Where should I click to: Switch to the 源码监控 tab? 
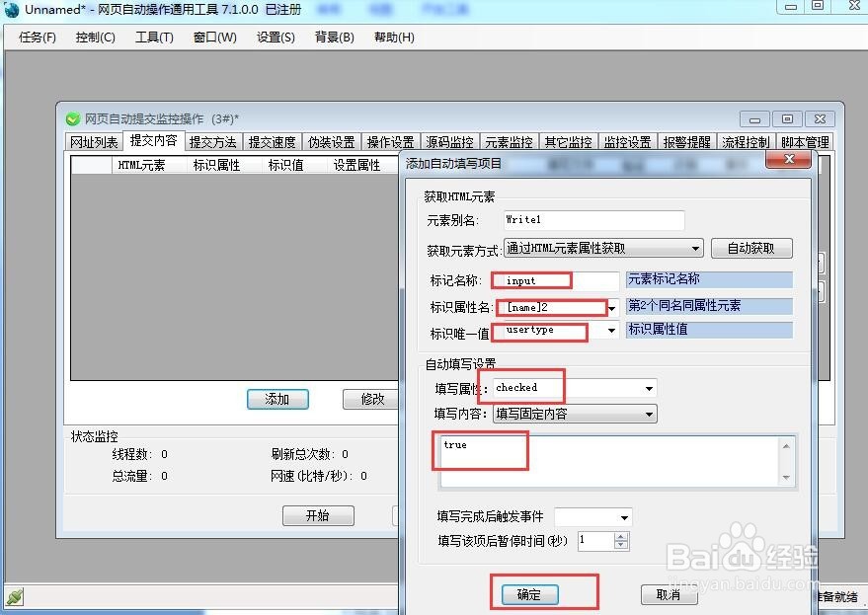(x=449, y=142)
